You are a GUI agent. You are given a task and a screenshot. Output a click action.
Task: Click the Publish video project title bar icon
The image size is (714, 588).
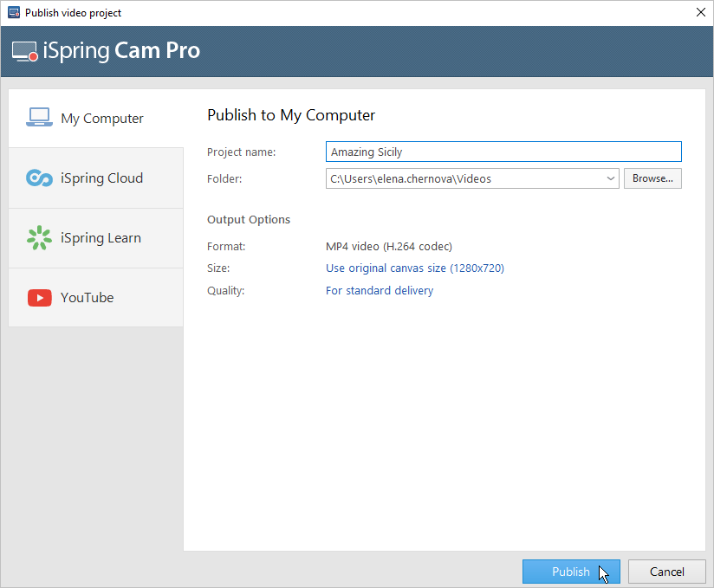coord(14,12)
